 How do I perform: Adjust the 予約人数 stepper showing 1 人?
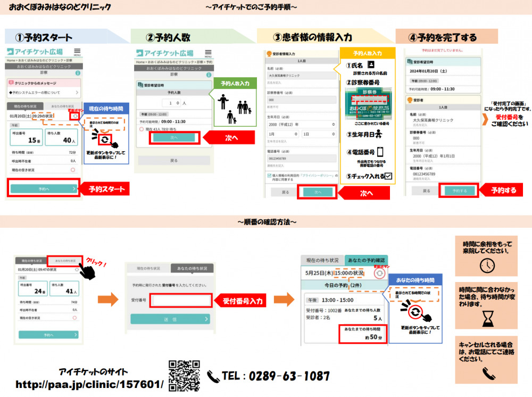click(x=171, y=103)
